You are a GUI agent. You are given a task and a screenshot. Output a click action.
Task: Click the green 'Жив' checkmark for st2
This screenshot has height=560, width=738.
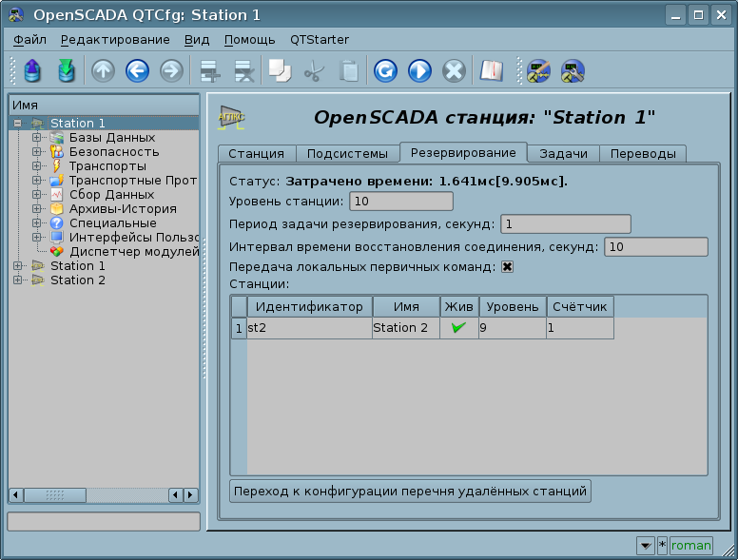[459, 328]
